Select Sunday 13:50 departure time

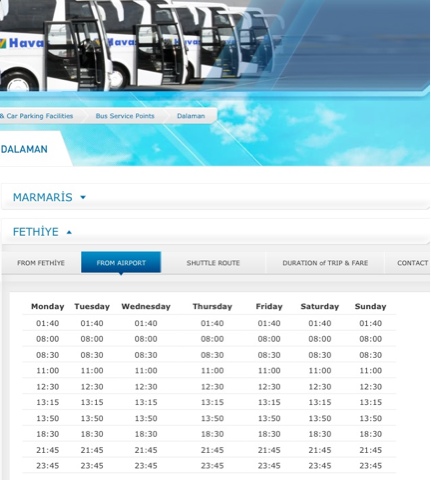coord(370,418)
